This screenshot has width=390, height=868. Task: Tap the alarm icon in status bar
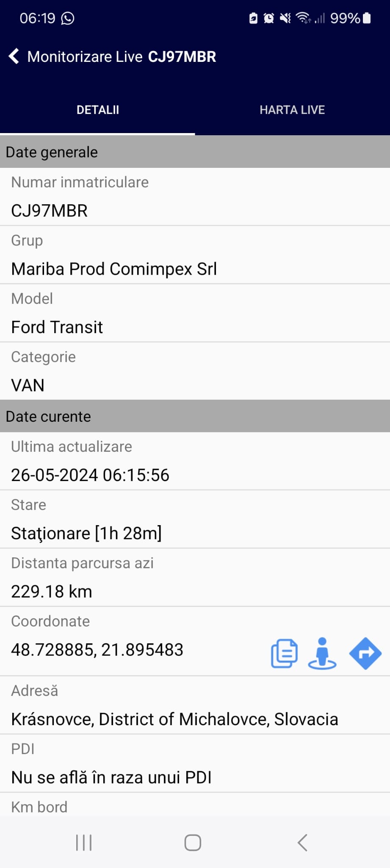(268, 18)
